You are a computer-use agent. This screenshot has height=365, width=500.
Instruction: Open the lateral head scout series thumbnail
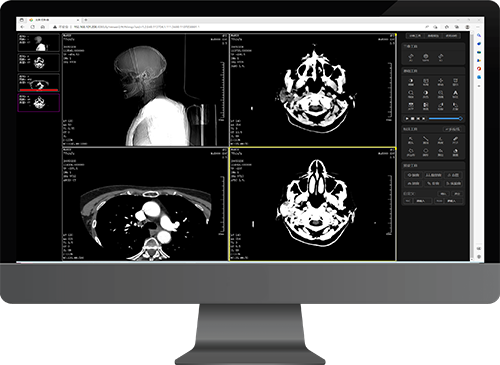(39, 42)
